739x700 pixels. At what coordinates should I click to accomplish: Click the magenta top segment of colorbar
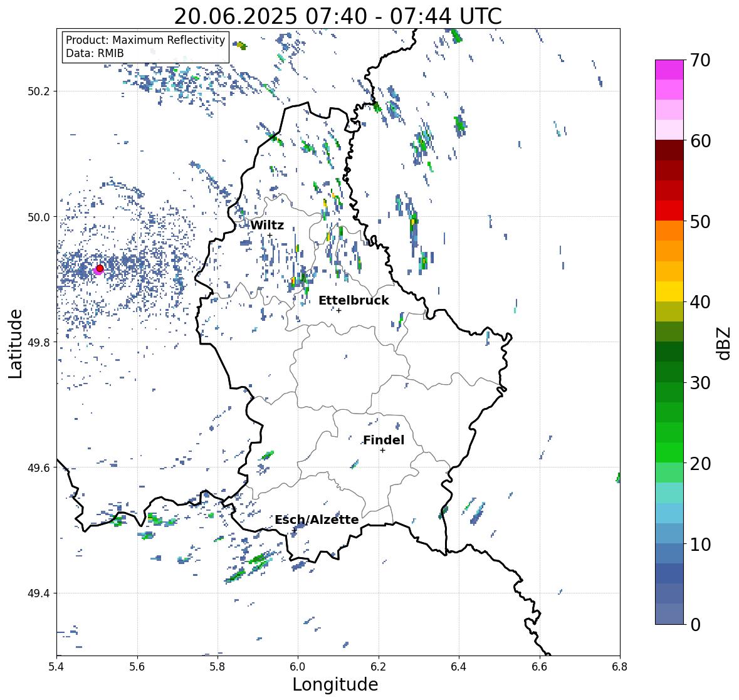tap(669, 70)
